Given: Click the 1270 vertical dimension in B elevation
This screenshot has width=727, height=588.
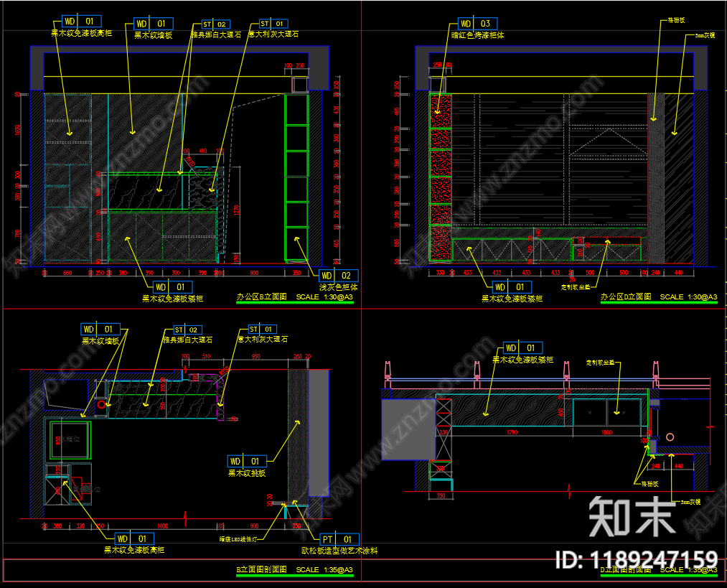Looking at the screenshot, I should [x=236, y=210].
